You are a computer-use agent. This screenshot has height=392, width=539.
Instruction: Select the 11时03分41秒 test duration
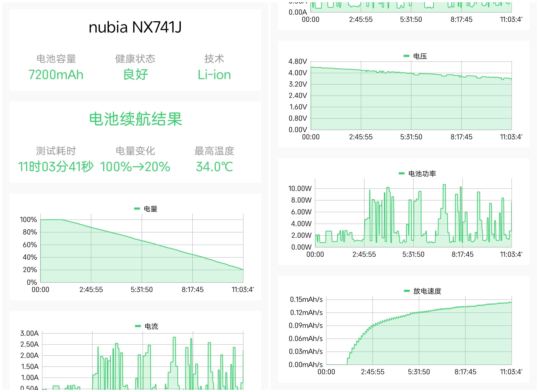(56, 166)
